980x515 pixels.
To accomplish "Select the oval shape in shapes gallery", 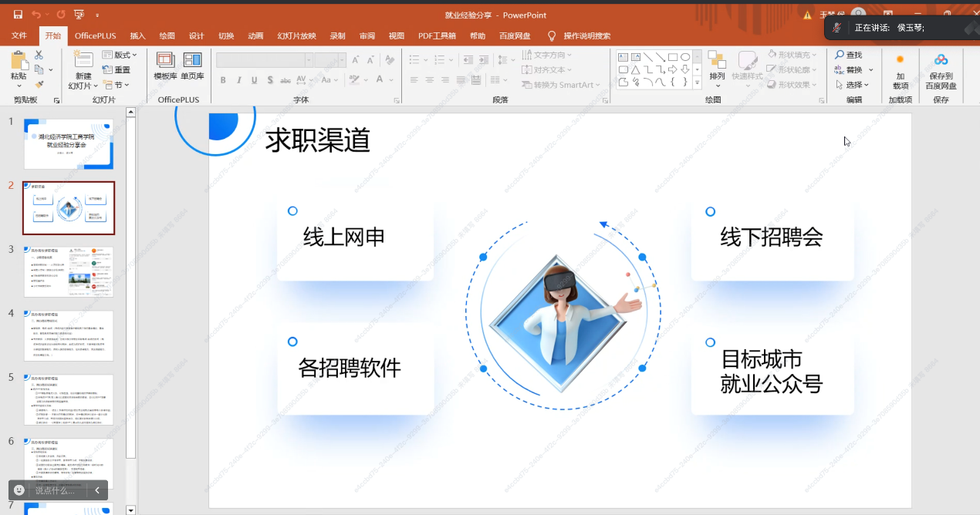I will click(x=685, y=57).
